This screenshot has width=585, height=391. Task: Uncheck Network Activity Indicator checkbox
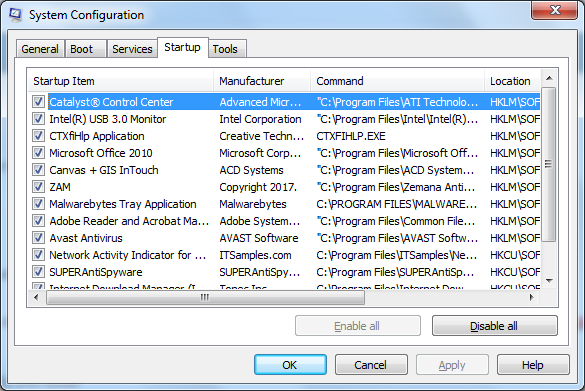(38, 255)
